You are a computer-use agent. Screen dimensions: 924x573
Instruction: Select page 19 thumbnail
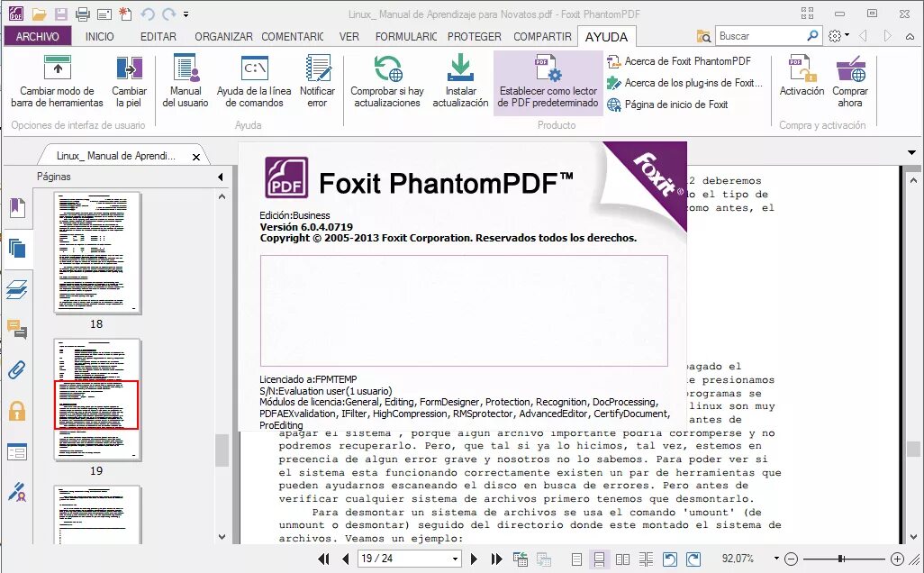(x=97, y=400)
